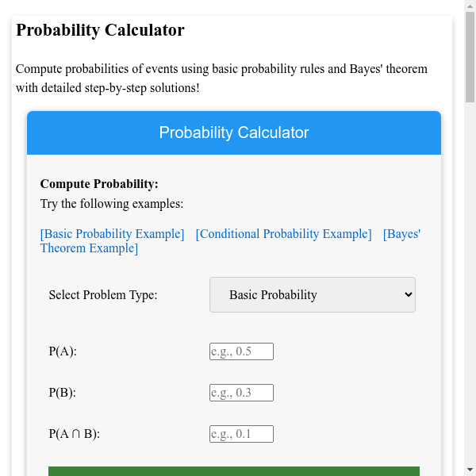This screenshot has width=476, height=476.
Task: Click the P(B): label text
Action: [63, 393]
